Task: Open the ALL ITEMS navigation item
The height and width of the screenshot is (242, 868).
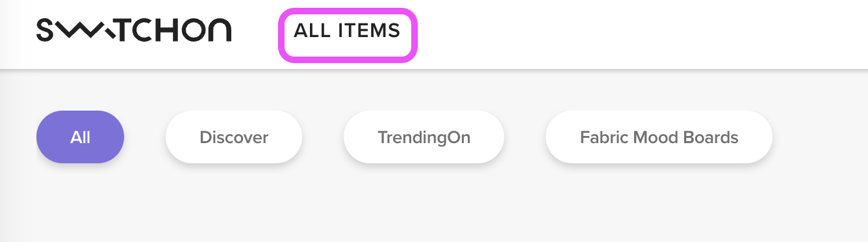Action: pyautogui.click(x=348, y=31)
